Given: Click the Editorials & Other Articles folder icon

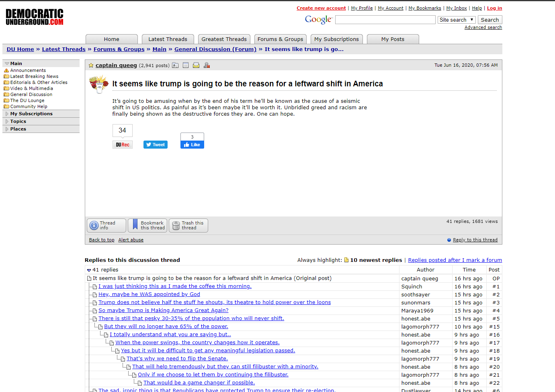Looking at the screenshot, I should tap(6, 82).
